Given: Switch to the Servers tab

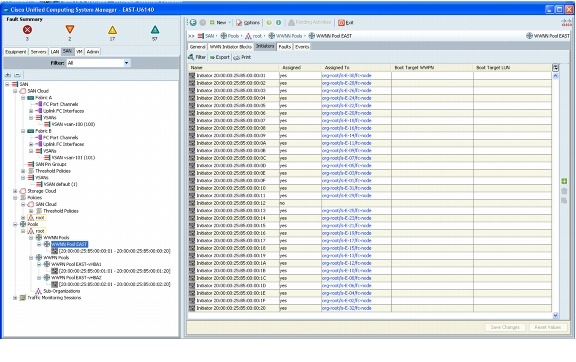Looking at the screenshot, I should point(38,52).
